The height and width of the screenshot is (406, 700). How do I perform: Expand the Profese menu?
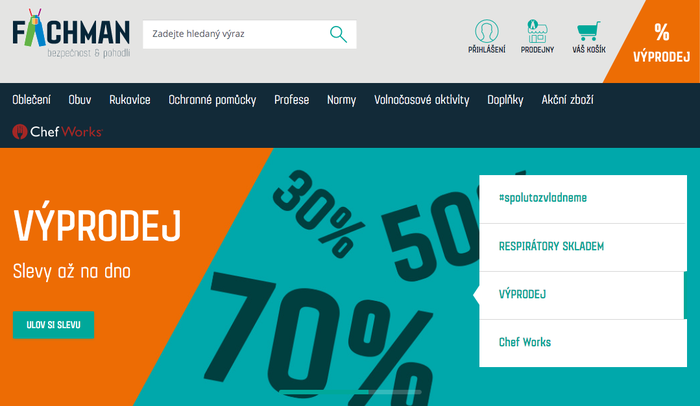[x=292, y=100]
